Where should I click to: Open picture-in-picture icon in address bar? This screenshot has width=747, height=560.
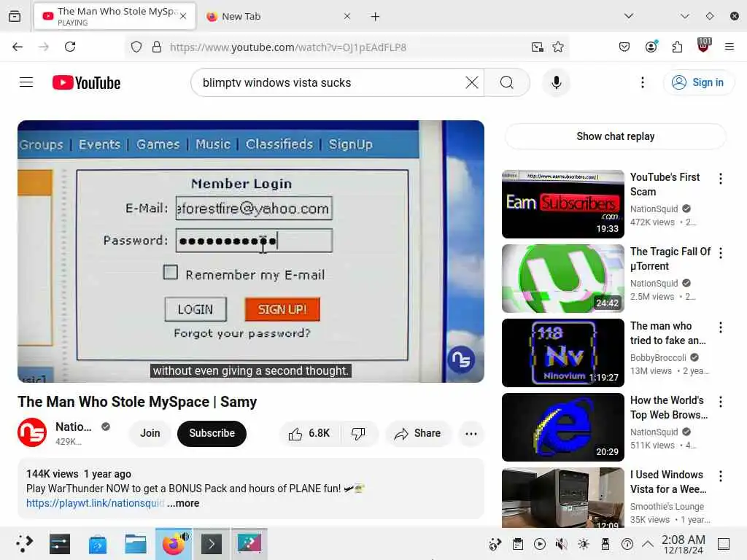coord(538,47)
